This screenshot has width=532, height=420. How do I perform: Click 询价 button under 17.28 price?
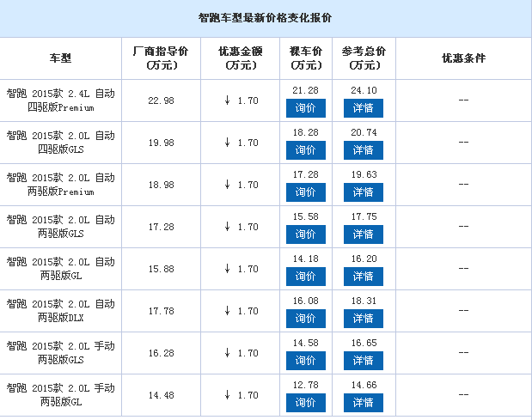pyautogui.click(x=306, y=192)
